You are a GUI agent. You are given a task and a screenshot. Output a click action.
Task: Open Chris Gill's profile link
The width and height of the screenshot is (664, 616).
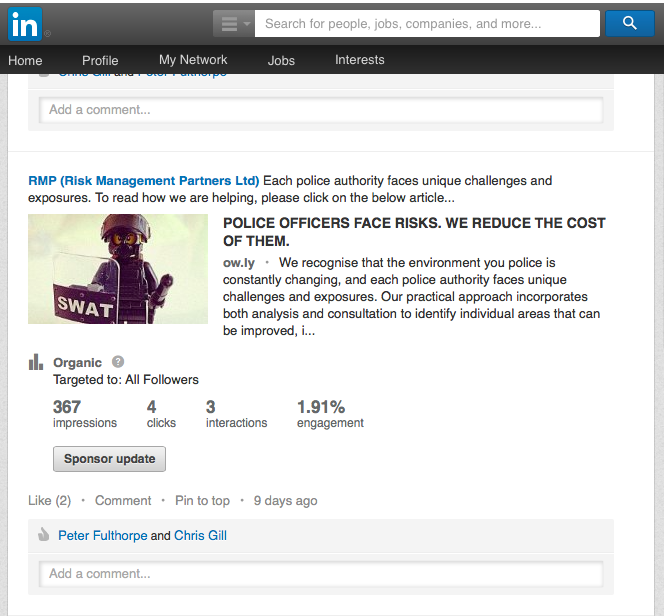click(200, 536)
